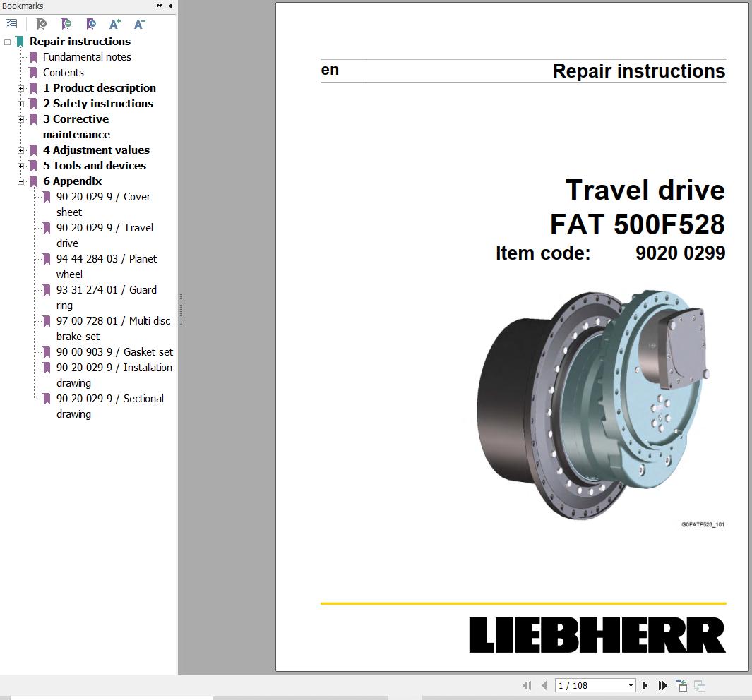This screenshot has height=700, width=752.
Task: Click the find current bookmark icon
Action: point(90,24)
